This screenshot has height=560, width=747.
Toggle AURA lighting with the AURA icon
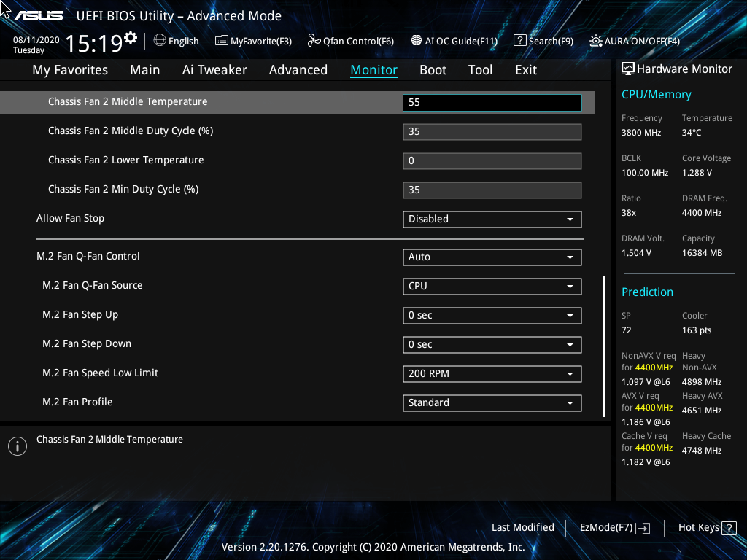597,41
